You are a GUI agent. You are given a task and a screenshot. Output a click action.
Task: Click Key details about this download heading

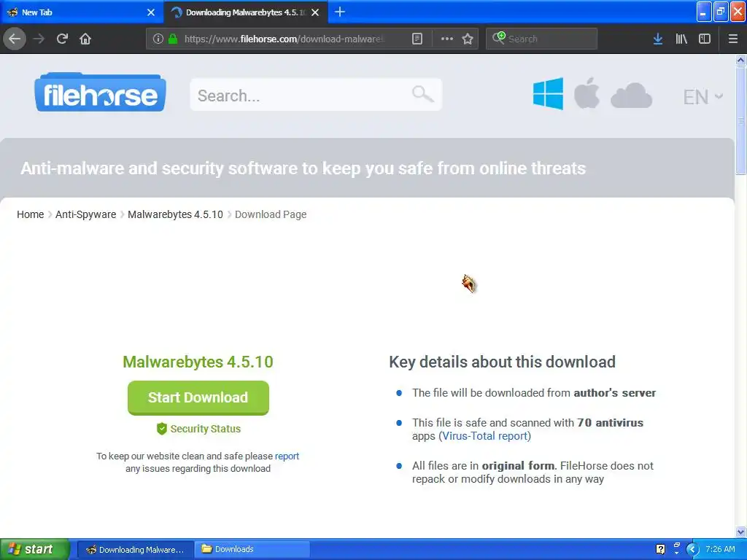502,362
